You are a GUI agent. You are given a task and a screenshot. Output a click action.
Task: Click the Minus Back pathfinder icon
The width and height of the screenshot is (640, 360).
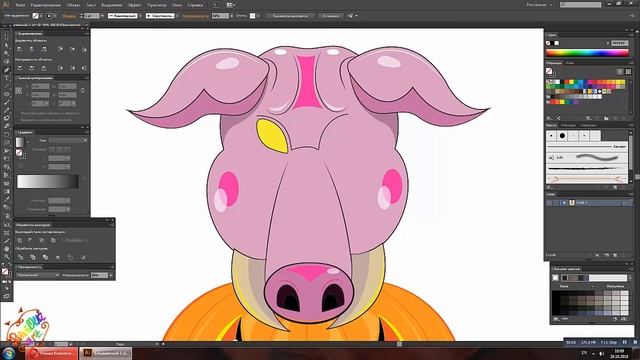point(83,257)
